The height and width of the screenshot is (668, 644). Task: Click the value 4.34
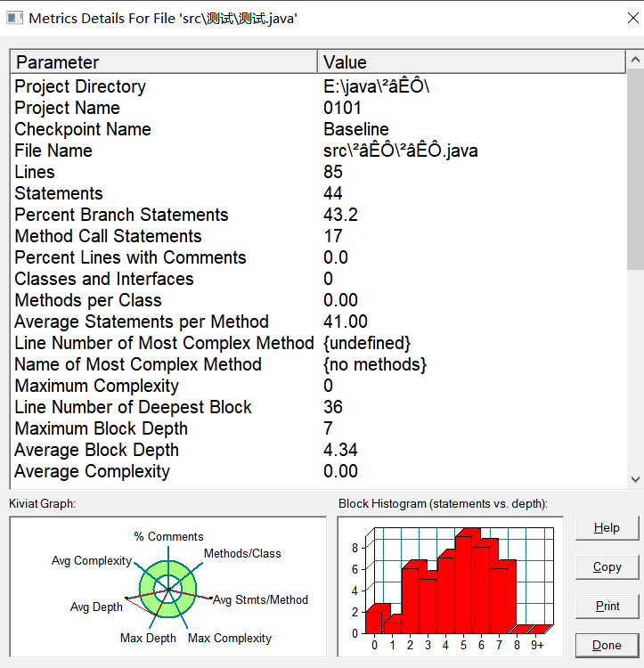tap(340, 450)
